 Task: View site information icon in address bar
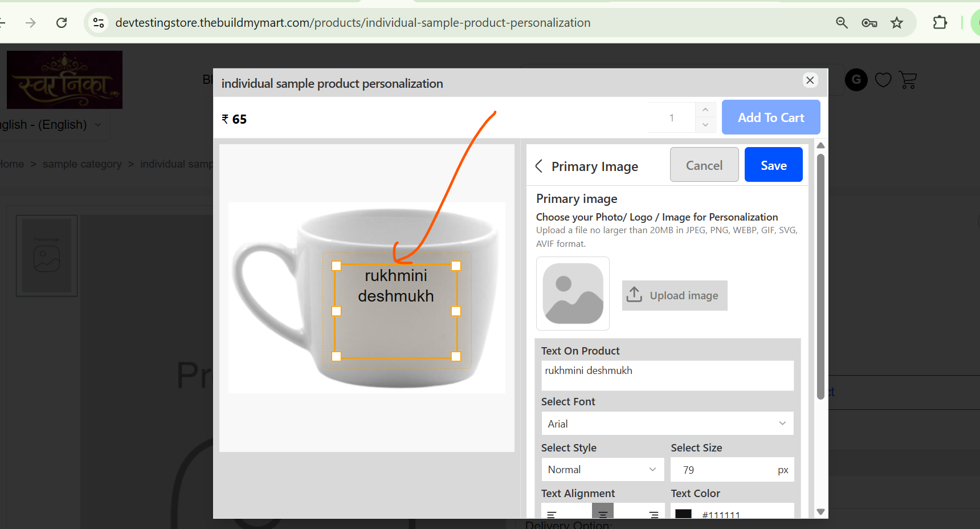coord(99,23)
